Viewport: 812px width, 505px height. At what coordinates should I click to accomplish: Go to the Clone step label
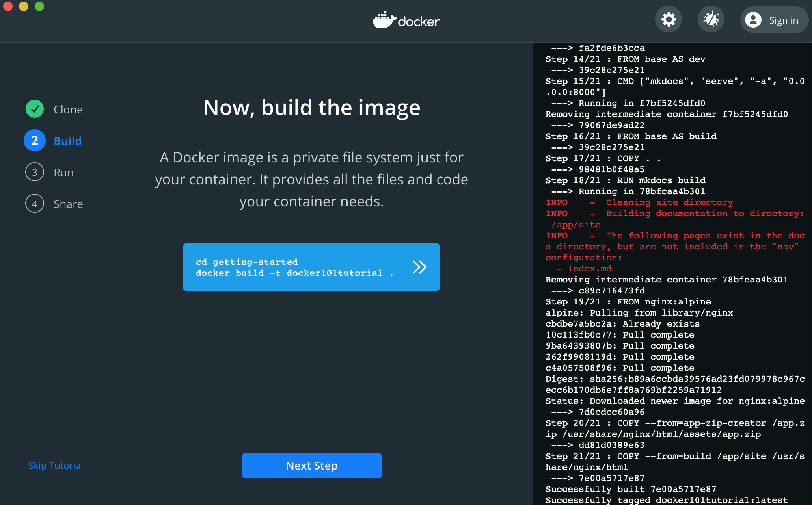(68, 110)
